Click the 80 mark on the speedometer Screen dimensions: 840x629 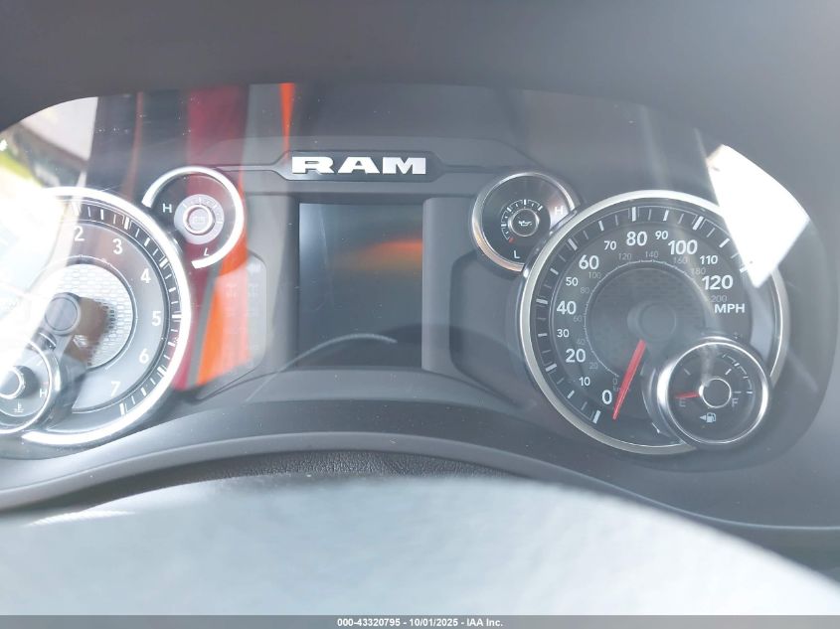(636, 238)
